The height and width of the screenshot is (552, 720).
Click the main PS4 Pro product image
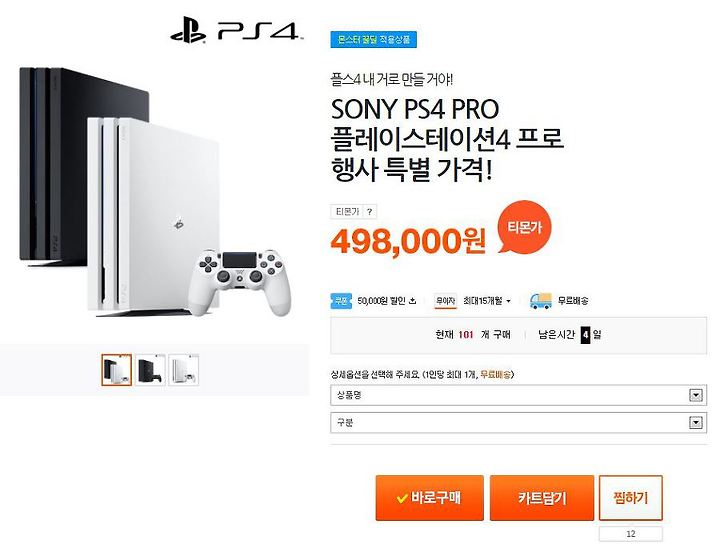155,192
